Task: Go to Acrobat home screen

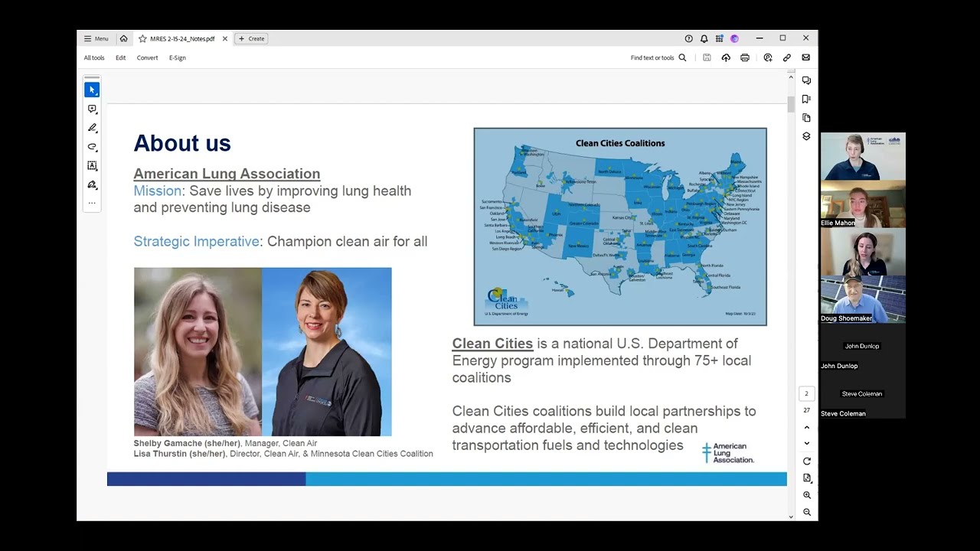Action: click(123, 38)
